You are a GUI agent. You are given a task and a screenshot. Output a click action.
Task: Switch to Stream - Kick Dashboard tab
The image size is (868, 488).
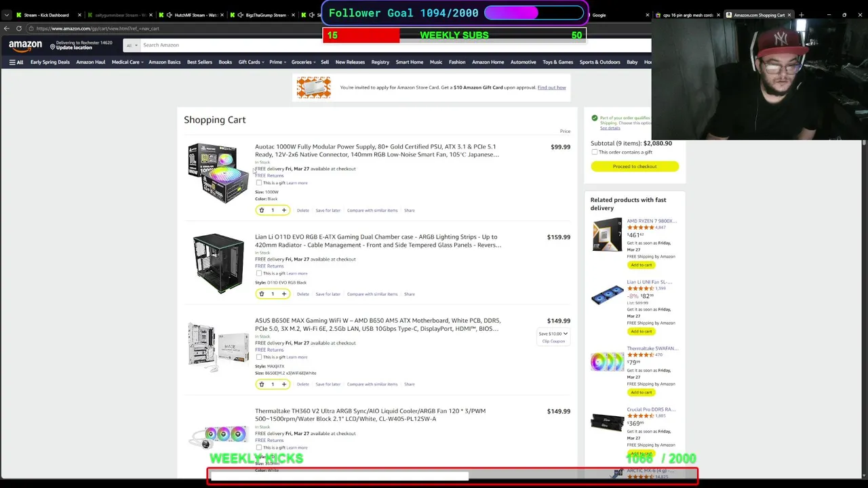(x=46, y=15)
